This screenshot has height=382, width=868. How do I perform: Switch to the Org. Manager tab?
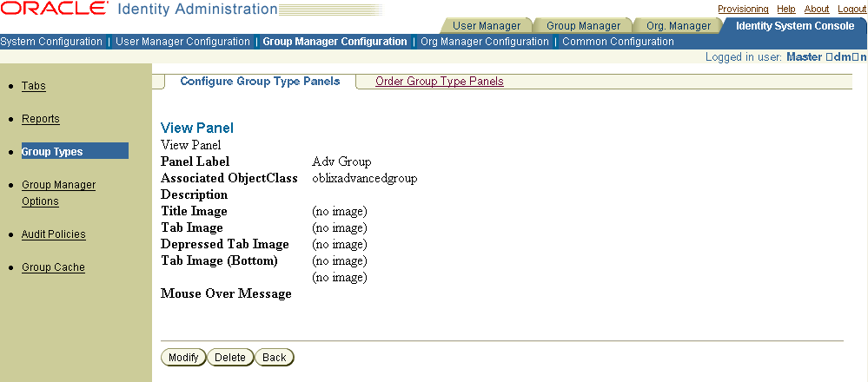tap(678, 25)
